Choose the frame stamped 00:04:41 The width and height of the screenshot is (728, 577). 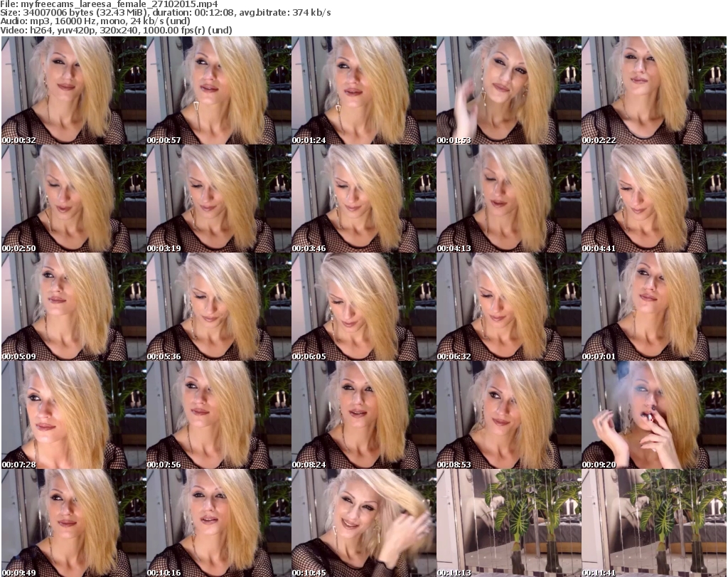pos(654,198)
